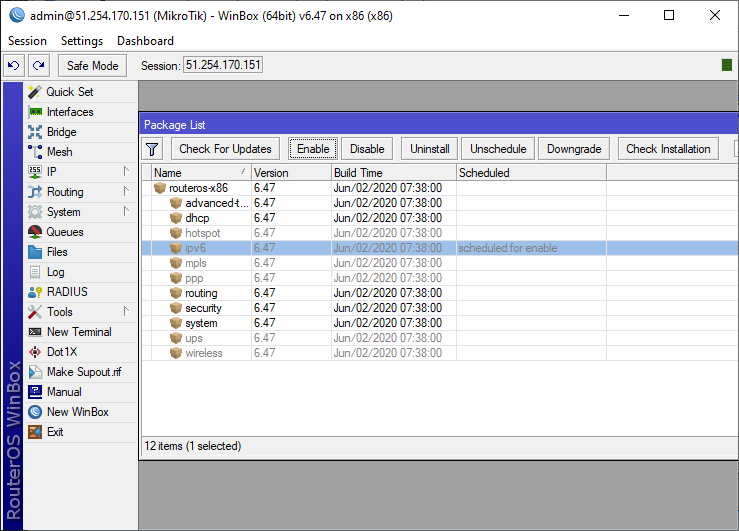Open Manual from the sidebar
Screen dimensions: 739x531
click(80, 392)
